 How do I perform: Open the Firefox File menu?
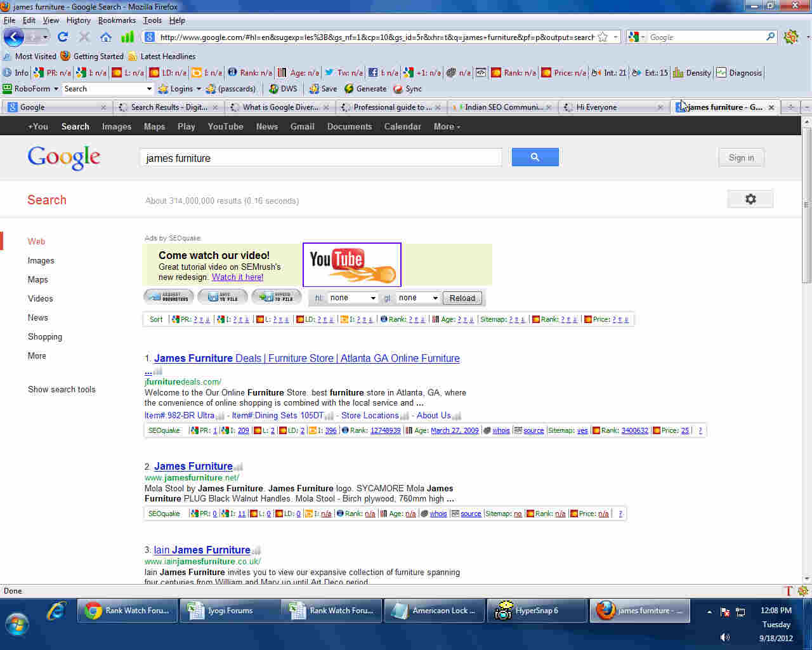click(x=9, y=20)
